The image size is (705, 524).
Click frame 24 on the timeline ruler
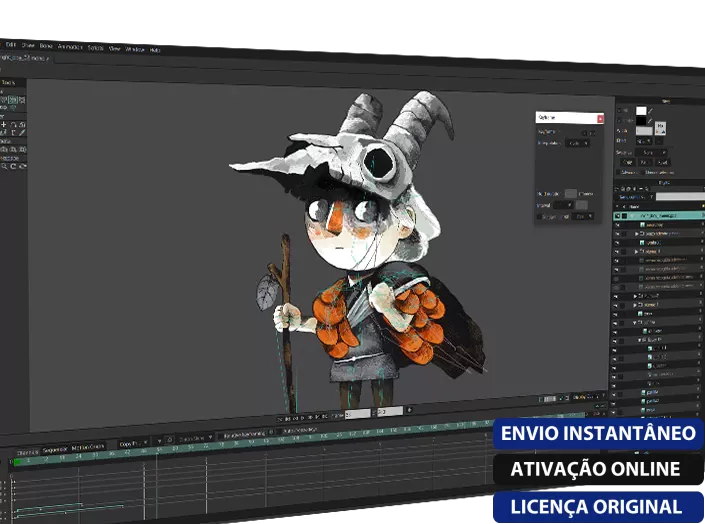pos(78,456)
